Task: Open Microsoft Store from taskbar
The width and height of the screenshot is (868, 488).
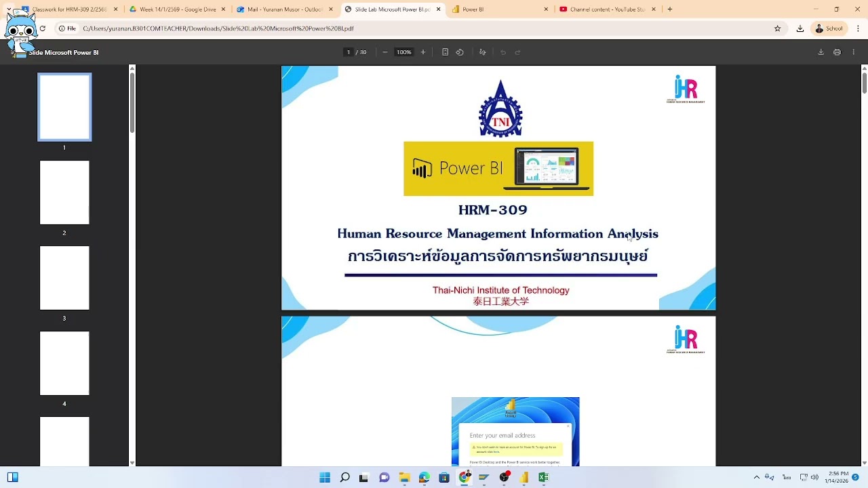Action: pos(444,477)
